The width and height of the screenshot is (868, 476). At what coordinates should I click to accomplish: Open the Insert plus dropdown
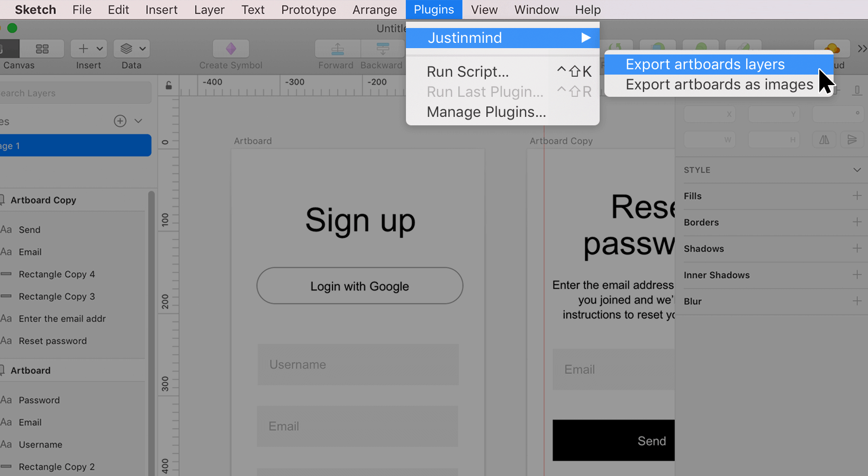[x=89, y=49]
